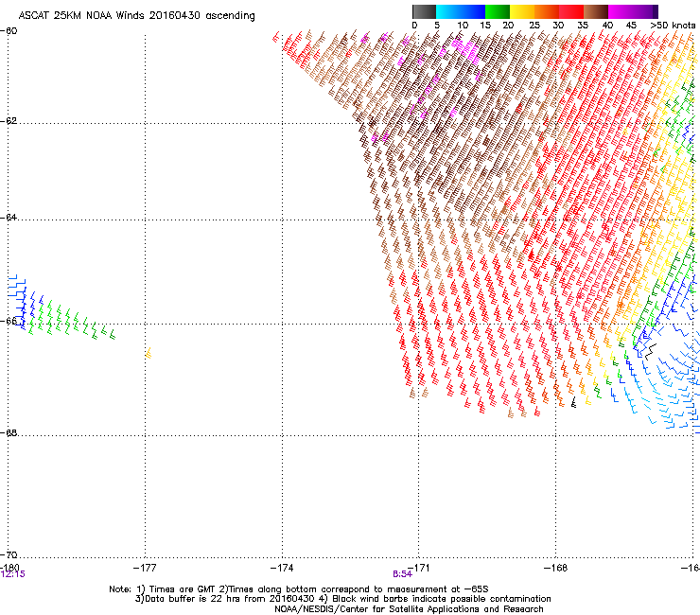Screen dimensions: 700x615
Task: Click the '25' legend scale label
Action: point(534,26)
